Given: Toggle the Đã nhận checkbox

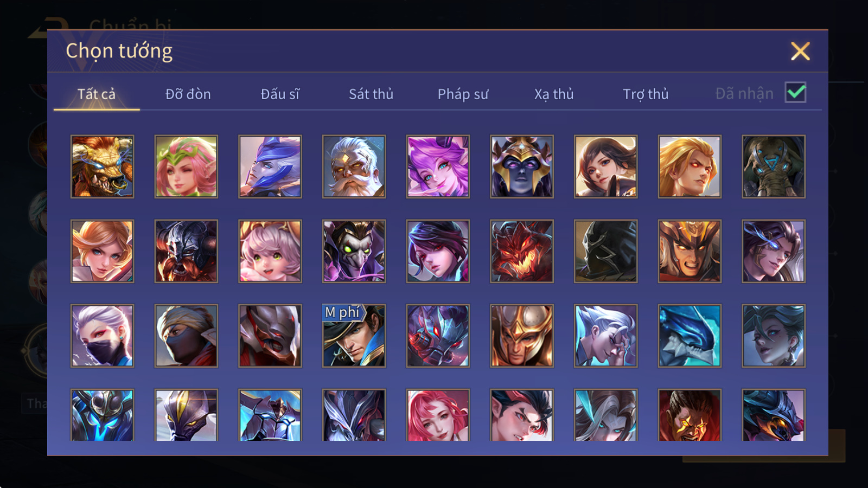Looking at the screenshot, I should 795,92.
